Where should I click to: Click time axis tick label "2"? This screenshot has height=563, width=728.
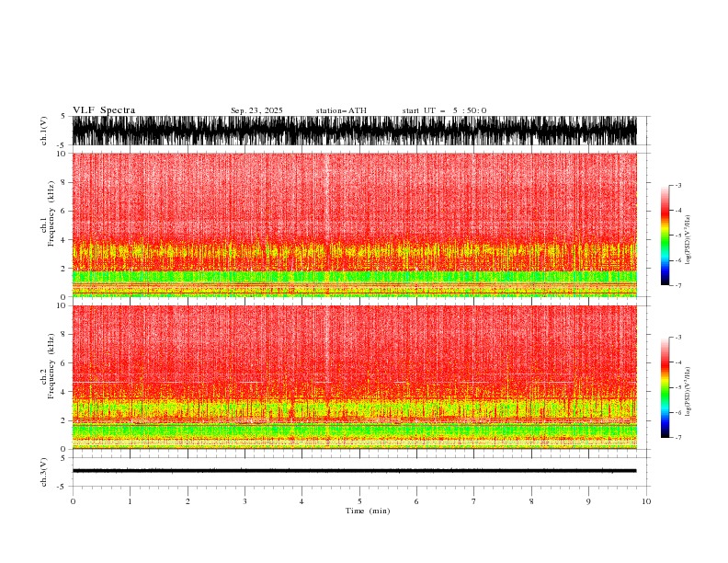point(188,501)
